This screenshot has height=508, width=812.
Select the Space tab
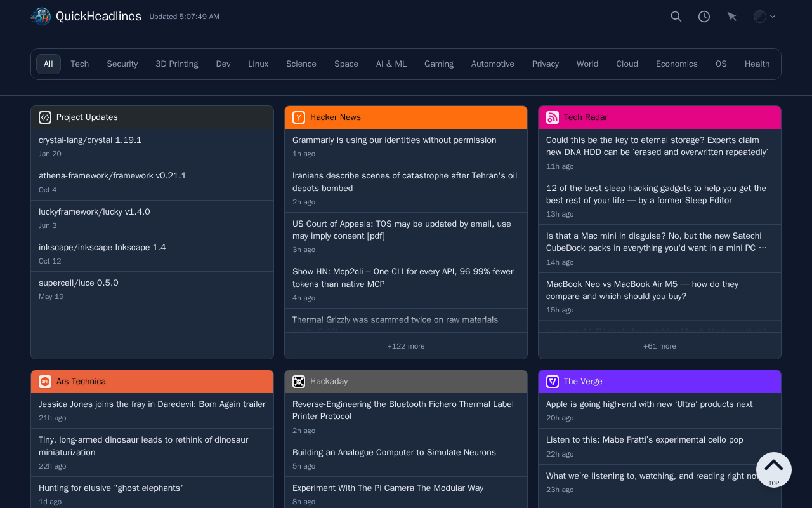point(346,64)
